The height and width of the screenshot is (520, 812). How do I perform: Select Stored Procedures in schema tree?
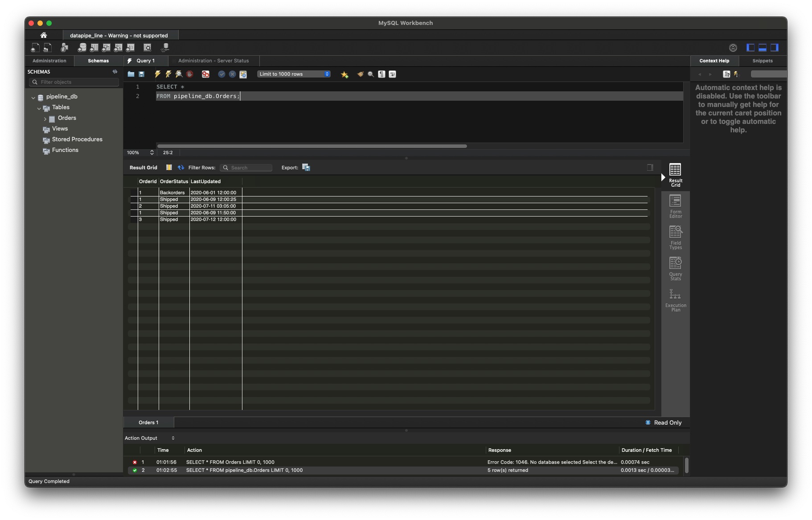click(x=77, y=139)
